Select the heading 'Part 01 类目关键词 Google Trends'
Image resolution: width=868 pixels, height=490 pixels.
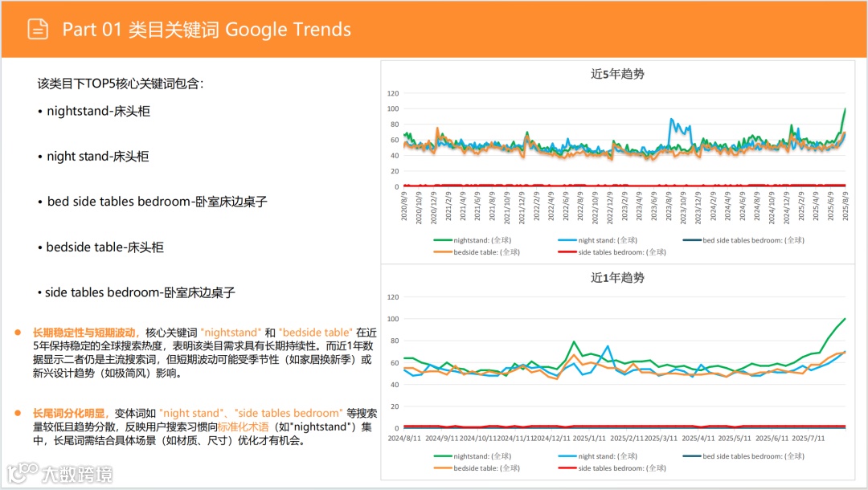[x=207, y=29]
